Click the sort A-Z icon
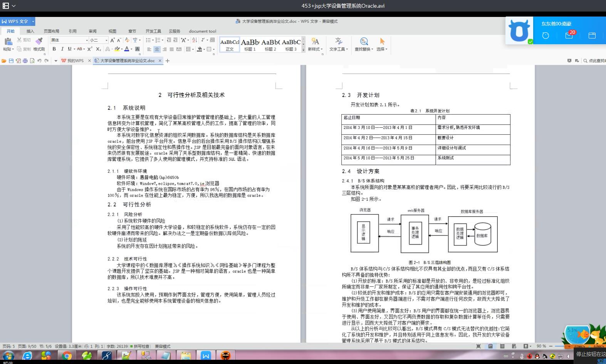606x364 pixels. point(194,40)
